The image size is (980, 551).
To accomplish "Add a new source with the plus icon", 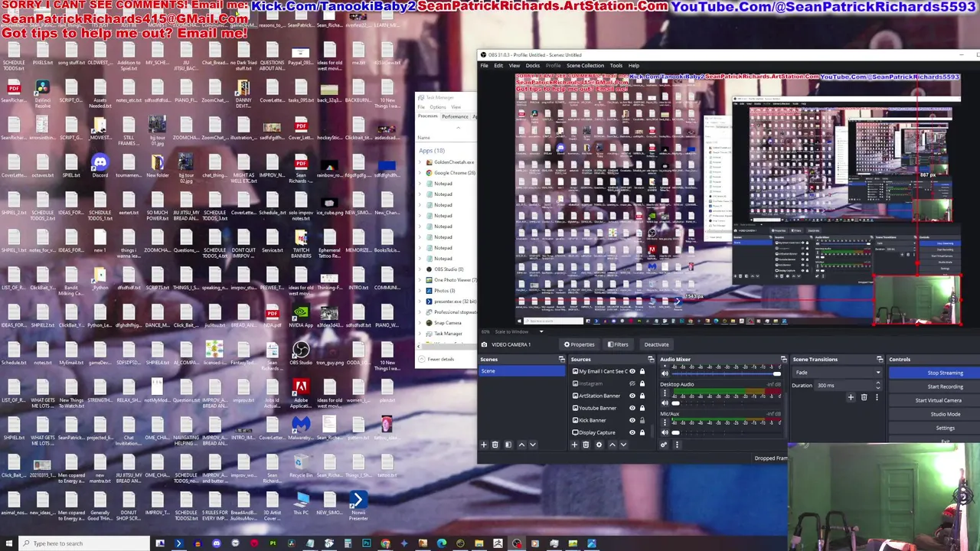I will [x=574, y=445].
